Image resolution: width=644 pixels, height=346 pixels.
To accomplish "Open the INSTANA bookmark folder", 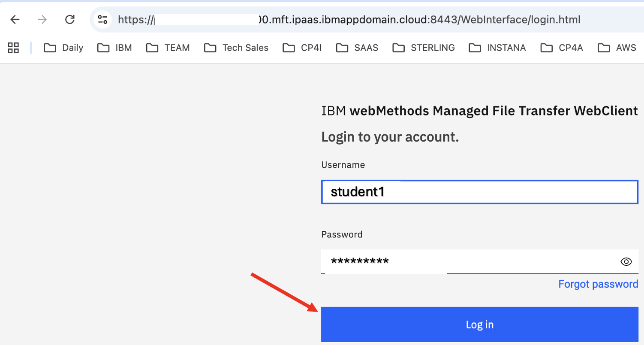I will click(x=497, y=48).
